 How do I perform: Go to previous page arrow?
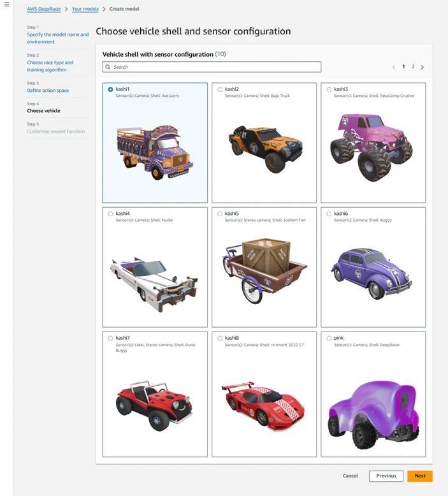pyautogui.click(x=394, y=67)
